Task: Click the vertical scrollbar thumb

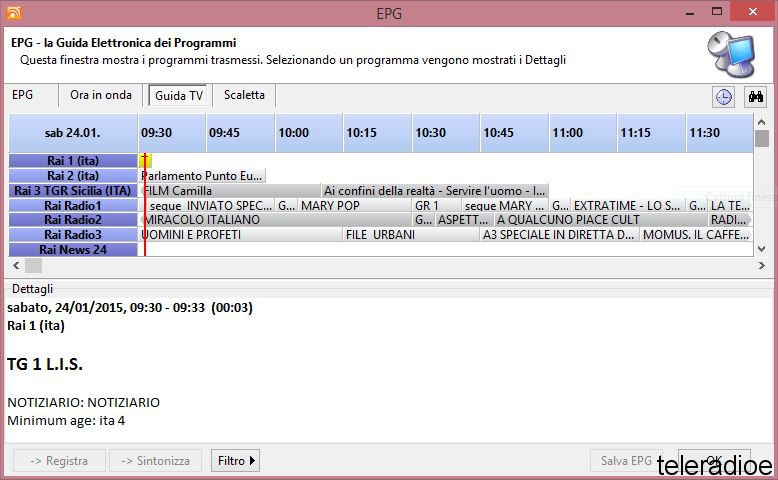Action: pyautogui.click(x=762, y=138)
